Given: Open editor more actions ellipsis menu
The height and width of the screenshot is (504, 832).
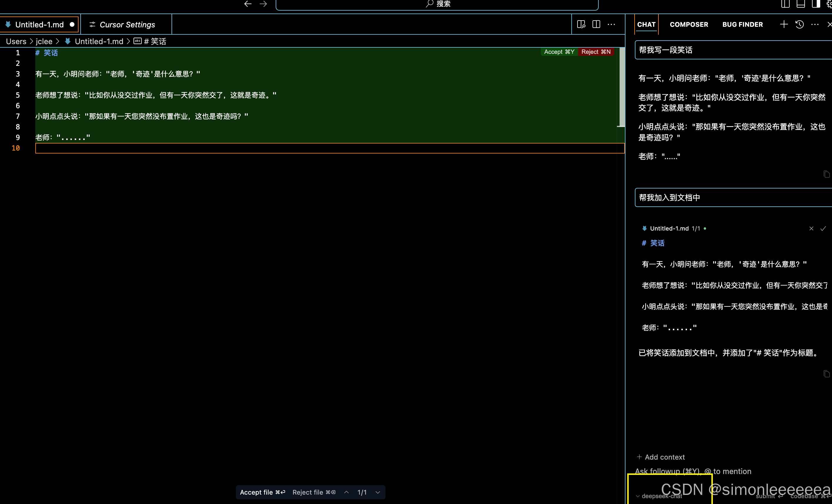Looking at the screenshot, I should (x=611, y=24).
